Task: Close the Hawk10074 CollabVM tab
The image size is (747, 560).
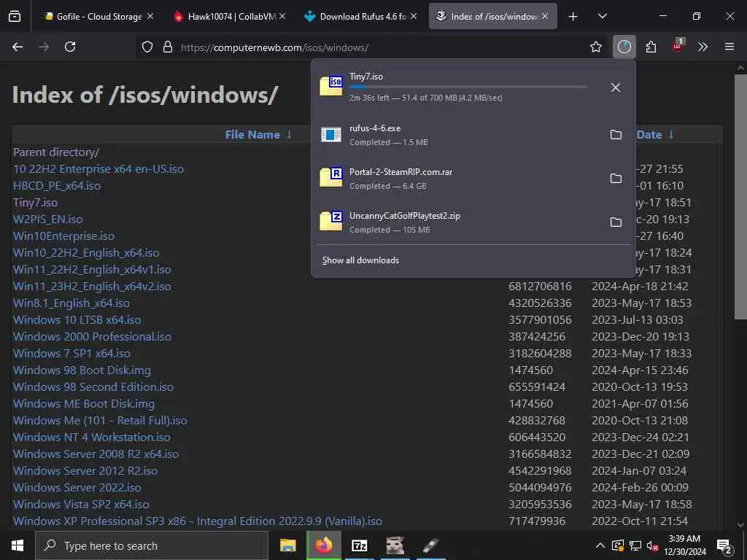Action: click(x=282, y=16)
